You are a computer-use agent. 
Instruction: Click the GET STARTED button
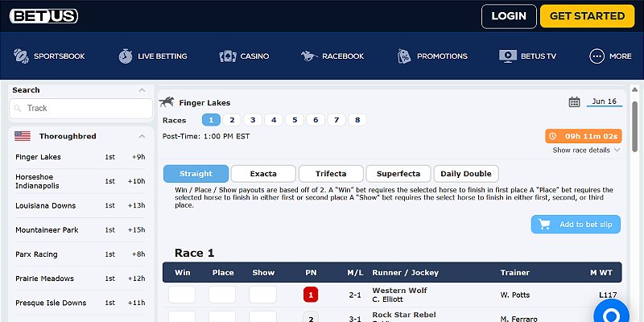[x=588, y=16]
